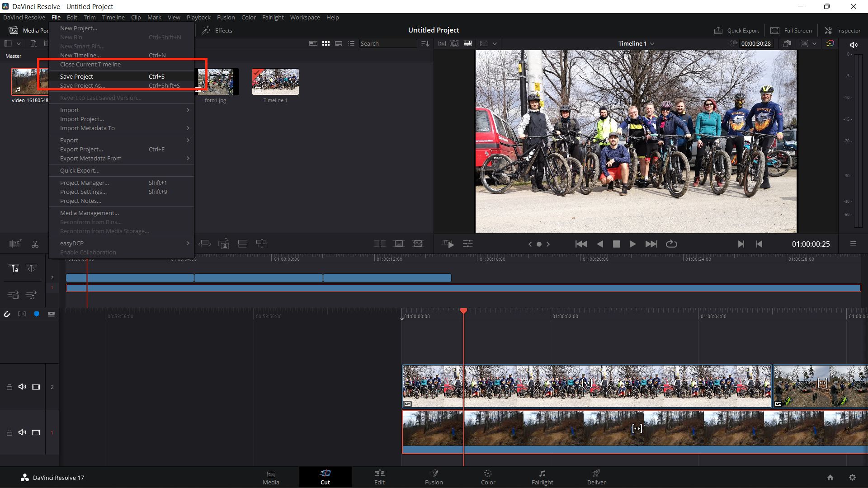Click the Smart Insert clip icon
The height and width of the screenshot is (488, 868).
(x=204, y=244)
